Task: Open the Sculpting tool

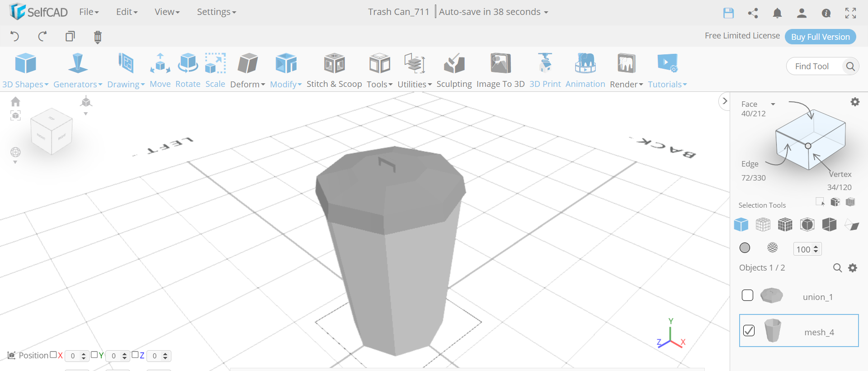Action: pos(454,71)
